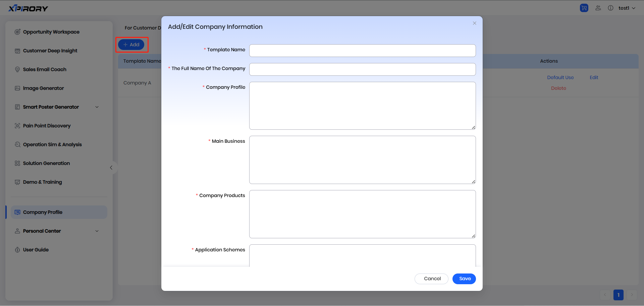Click the info circle icon in header
The image size is (644, 306).
pos(610,8)
